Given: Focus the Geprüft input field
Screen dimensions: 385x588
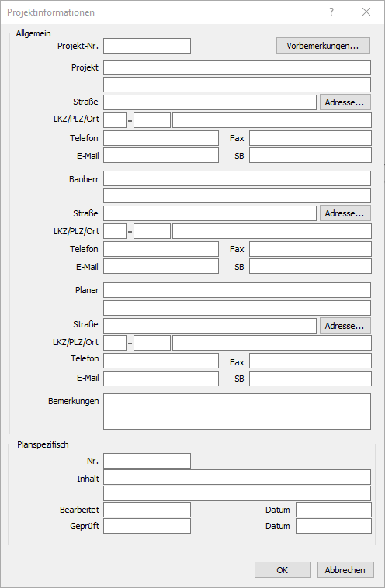Looking at the screenshot, I should coord(147,526).
